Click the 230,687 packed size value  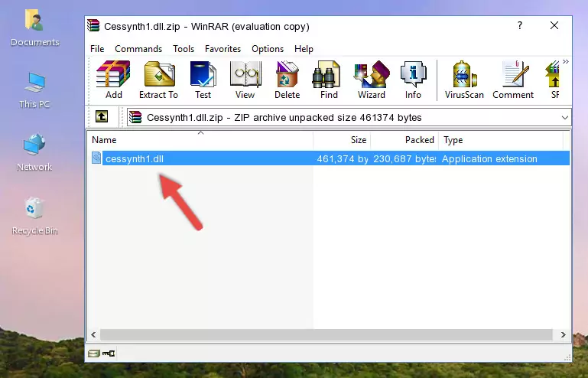[404, 159]
